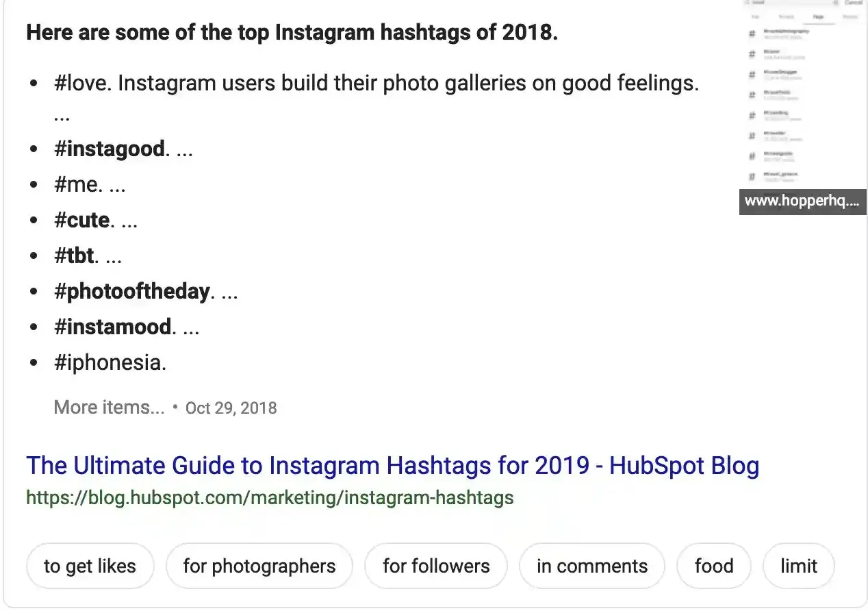Screen dimensions: 868x611
Task: Select the 'to get likes' chip
Action: [90, 566]
